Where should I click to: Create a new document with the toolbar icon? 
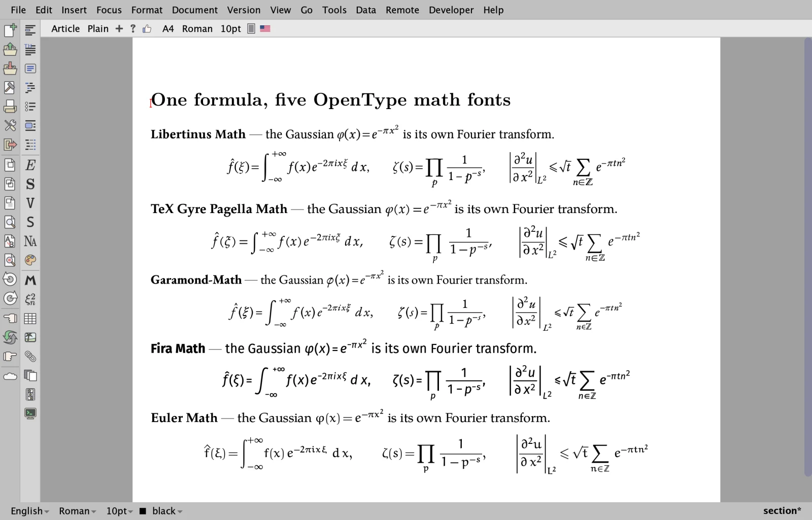(10, 30)
